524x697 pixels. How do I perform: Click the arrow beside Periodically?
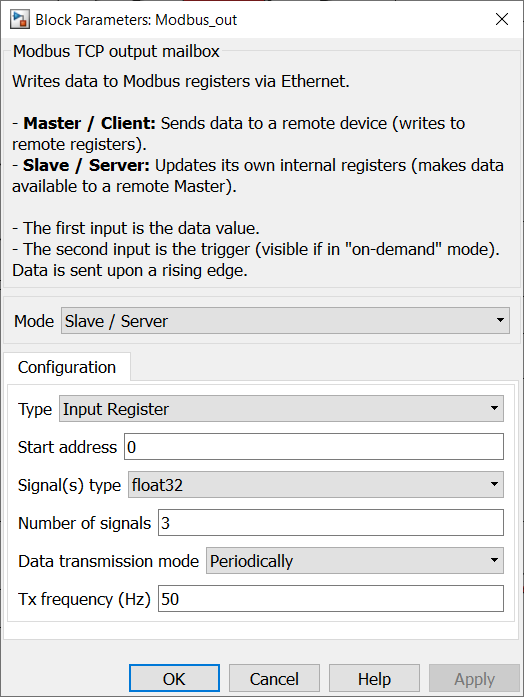(494, 560)
